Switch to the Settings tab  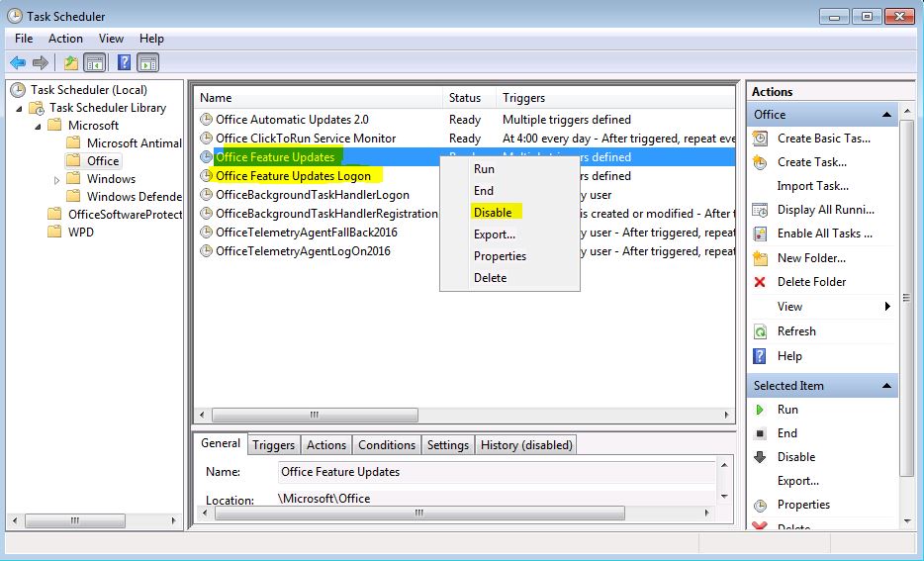pyautogui.click(x=448, y=445)
